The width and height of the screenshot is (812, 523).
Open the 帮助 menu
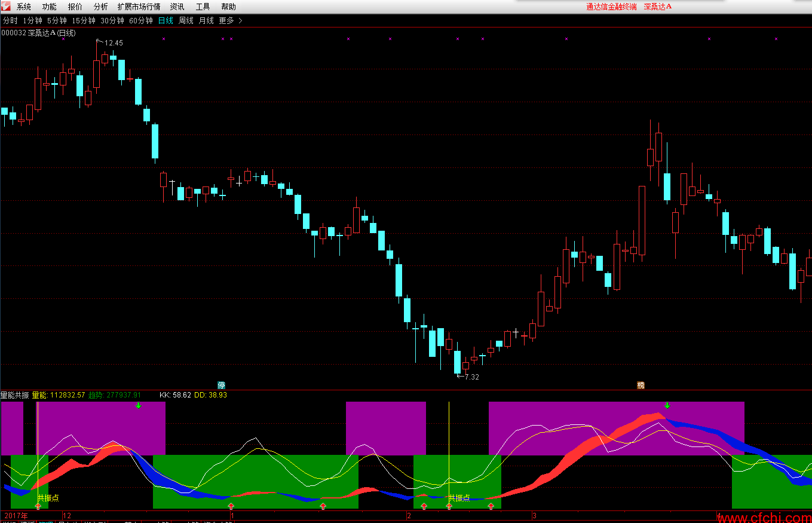(x=228, y=7)
